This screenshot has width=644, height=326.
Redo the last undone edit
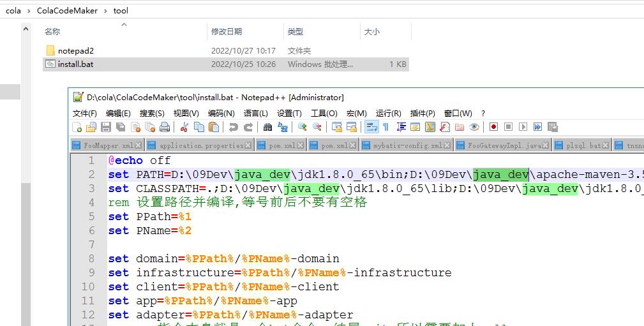[248, 128]
